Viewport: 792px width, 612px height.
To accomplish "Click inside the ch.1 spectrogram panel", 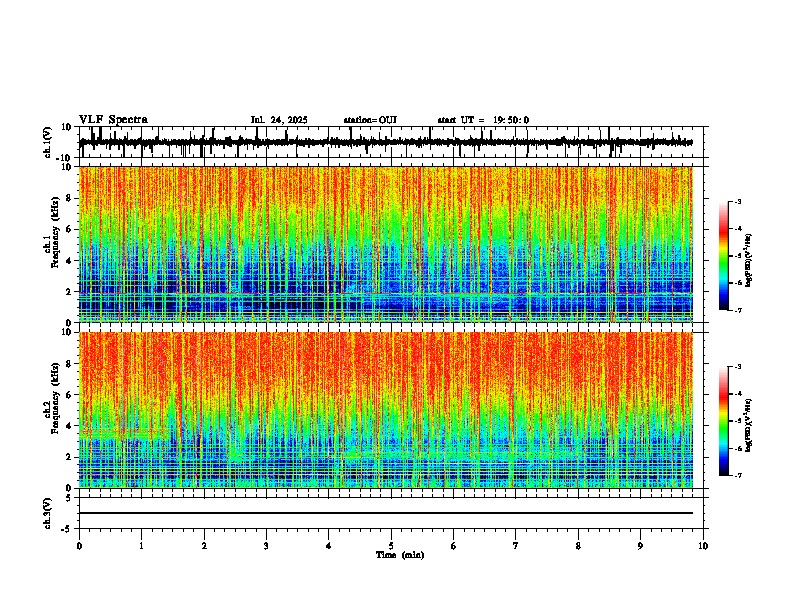I will pyautogui.click(x=385, y=244).
